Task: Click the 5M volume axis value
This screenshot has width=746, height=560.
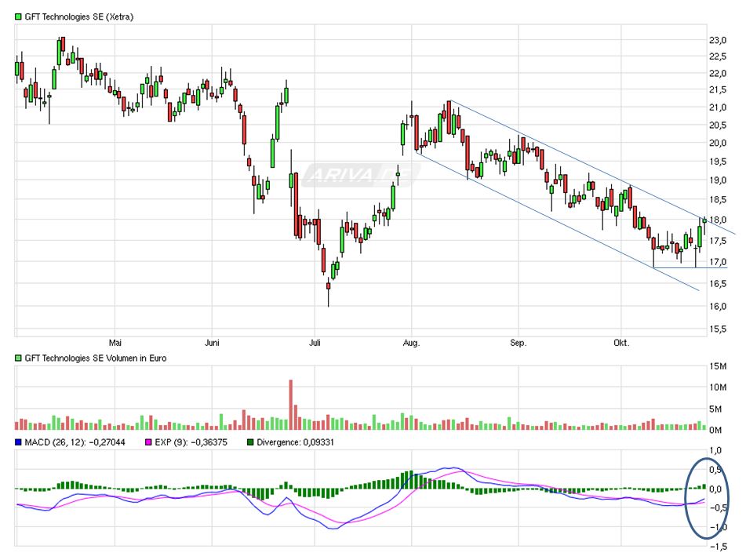Action: 718,409
